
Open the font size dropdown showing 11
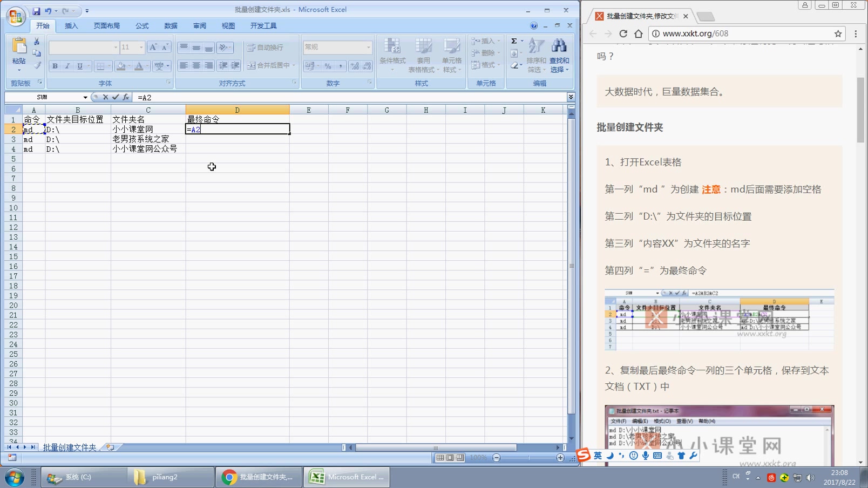pyautogui.click(x=141, y=48)
